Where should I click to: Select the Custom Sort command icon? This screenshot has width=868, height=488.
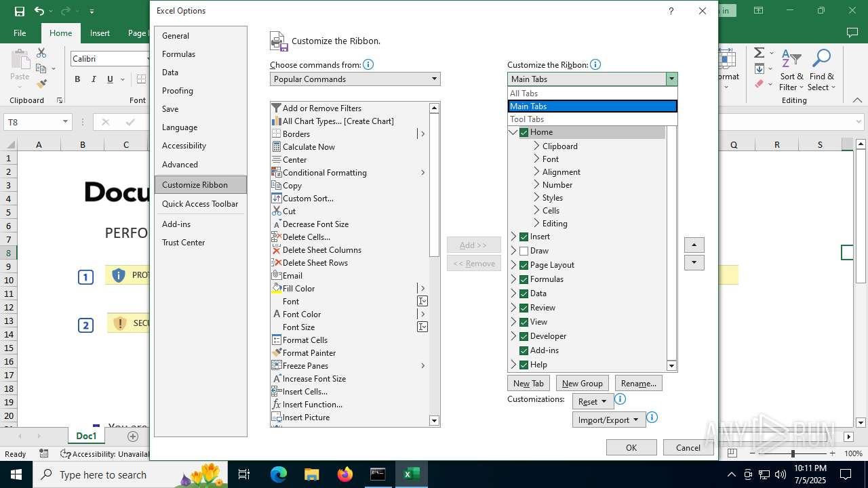[276, 198]
